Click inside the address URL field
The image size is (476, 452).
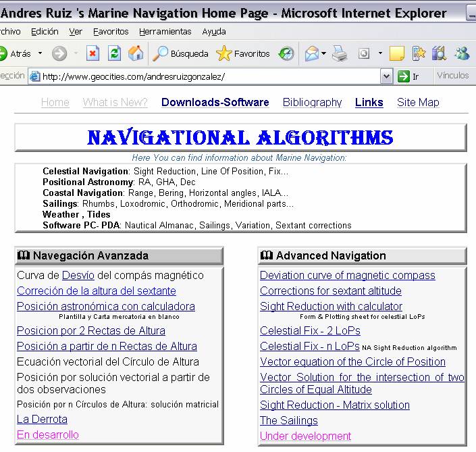[x=203, y=76]
